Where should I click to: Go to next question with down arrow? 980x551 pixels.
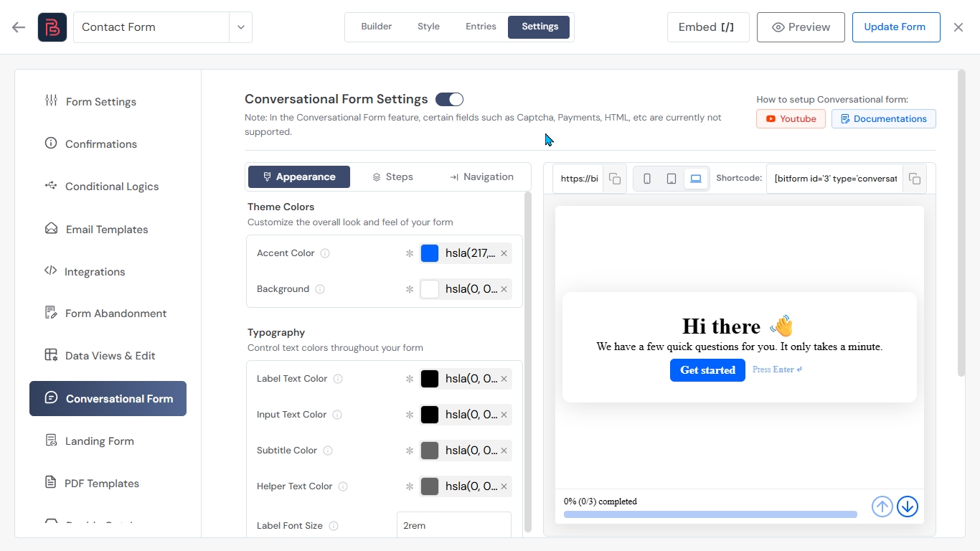coord(908,507)
